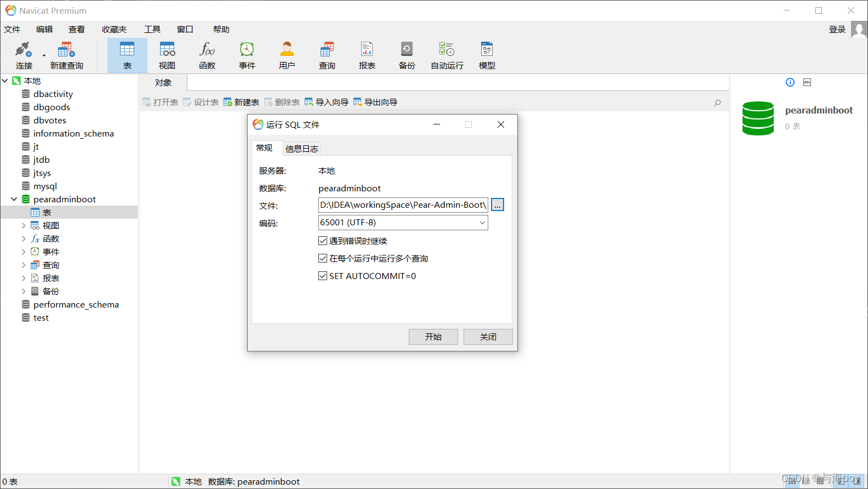Click the user avatar icon beside 登录

coord(859,30)
